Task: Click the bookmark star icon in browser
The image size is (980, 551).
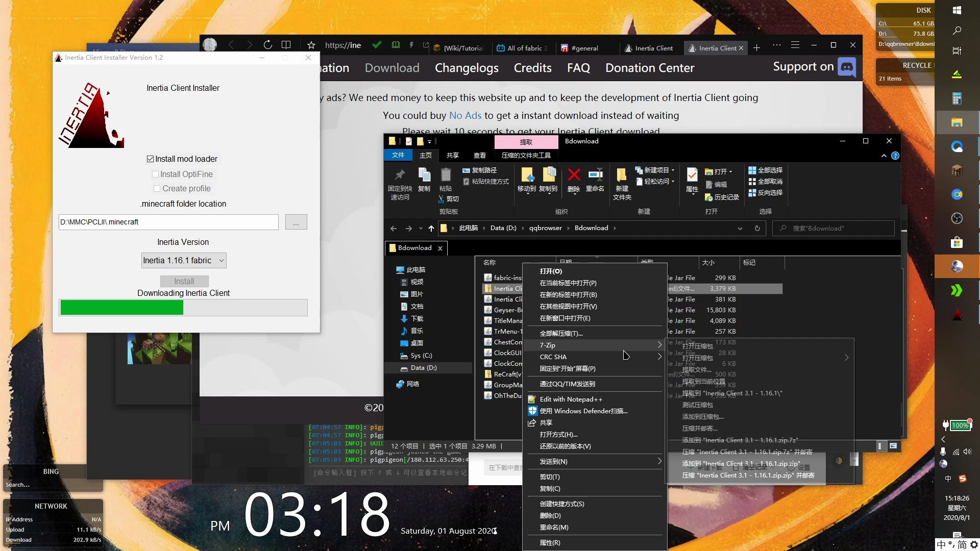Action: (311, 45)
